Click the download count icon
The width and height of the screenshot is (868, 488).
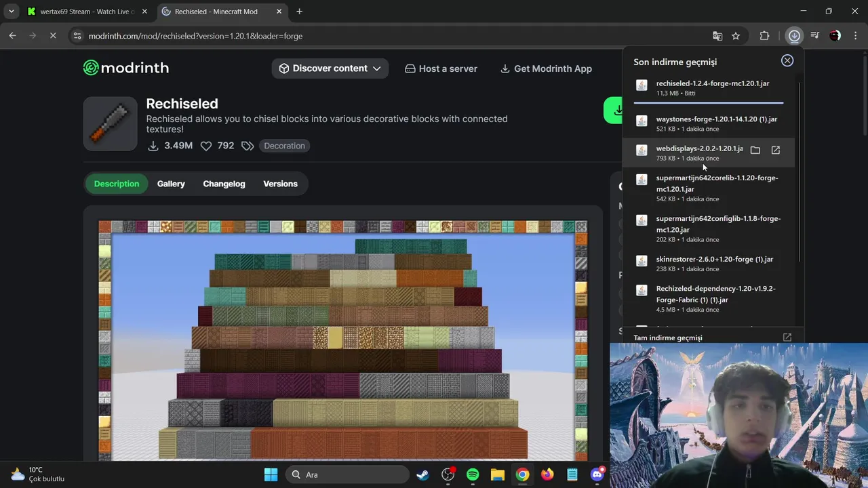click(x=153, y=146)
